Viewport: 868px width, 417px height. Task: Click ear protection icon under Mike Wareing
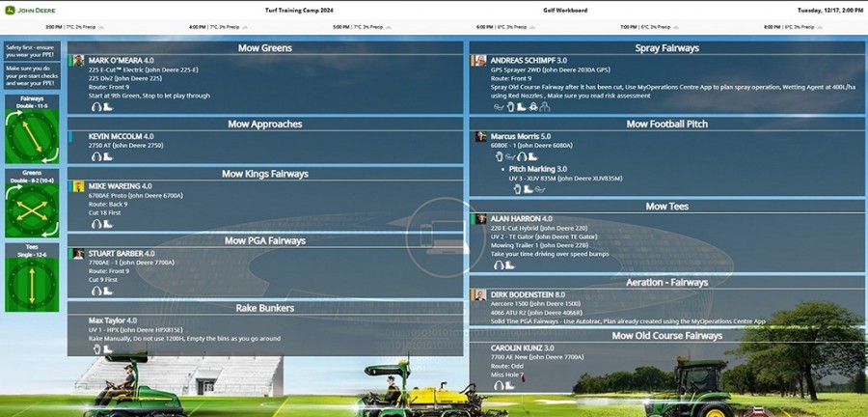coord(96,224)
